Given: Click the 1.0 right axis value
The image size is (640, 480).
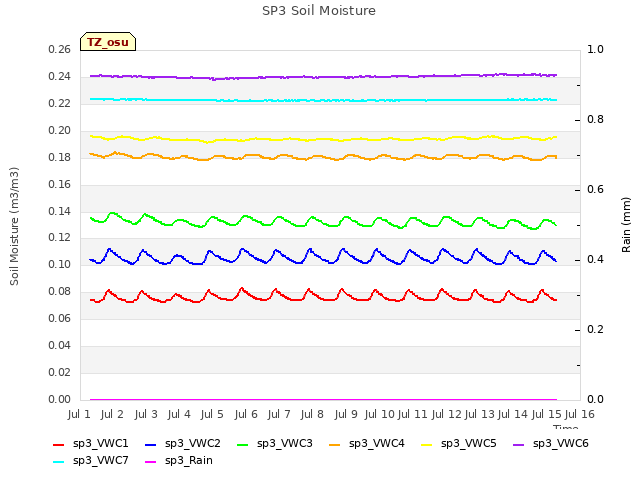Looking at the screenshot, I should click(x=595, y=50).
